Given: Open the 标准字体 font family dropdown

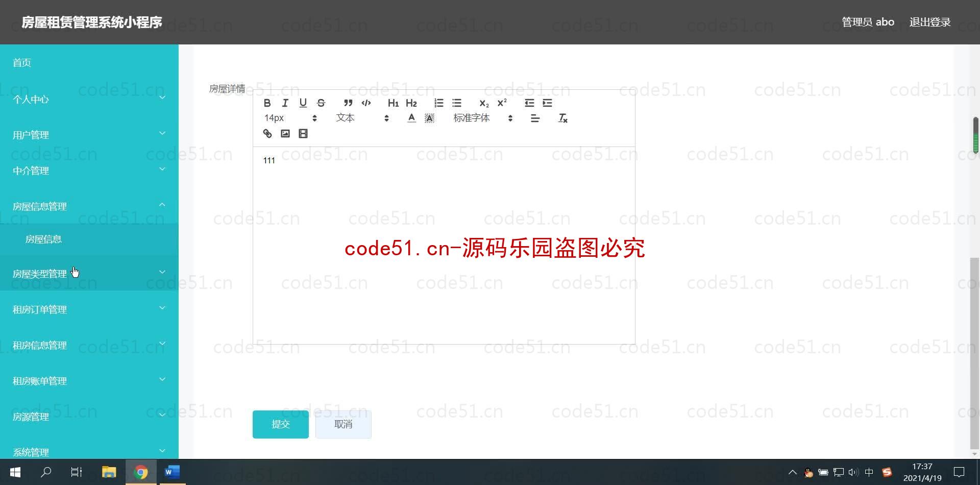Looking at the screenshot, I should click(x=483, y=118).
